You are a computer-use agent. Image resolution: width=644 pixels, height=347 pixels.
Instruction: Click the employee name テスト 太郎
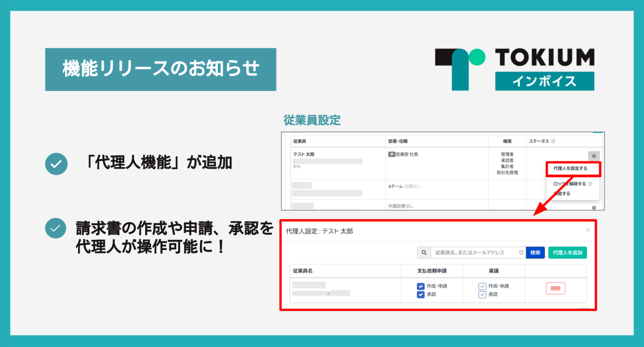coord(303,154)
